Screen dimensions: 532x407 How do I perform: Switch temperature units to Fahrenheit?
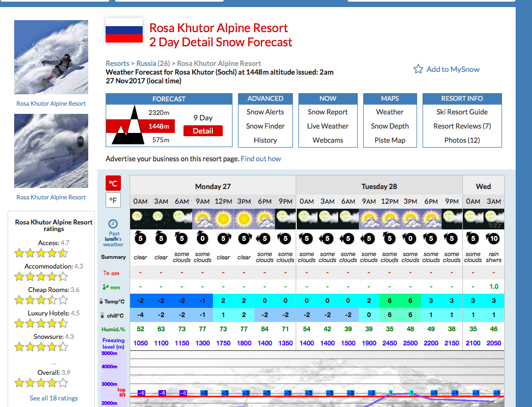(113, 201)
